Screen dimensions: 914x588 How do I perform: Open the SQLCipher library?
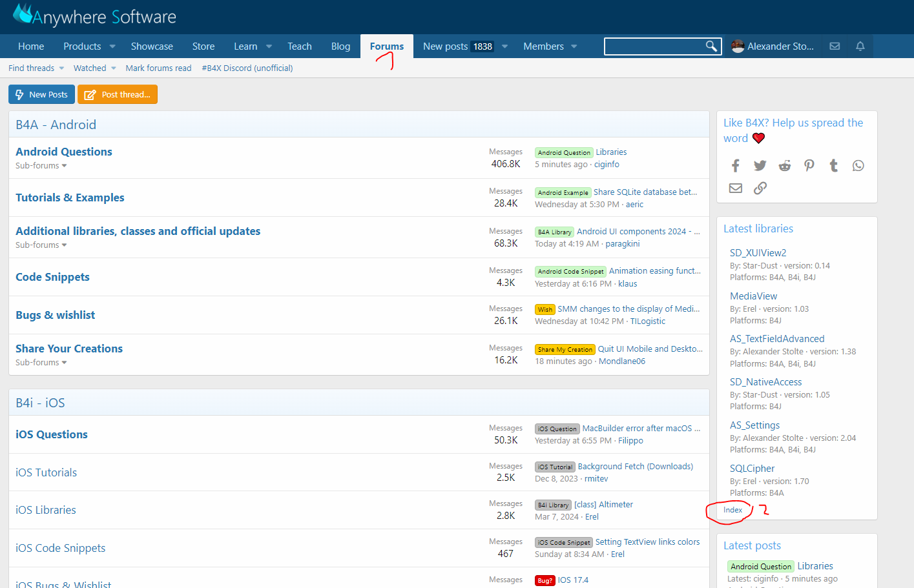click(x=752, y=469)
